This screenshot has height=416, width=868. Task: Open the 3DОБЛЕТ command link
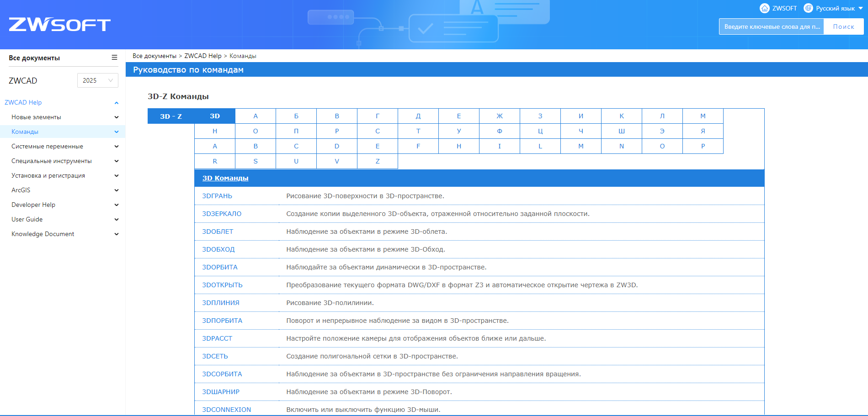[218, 232]
